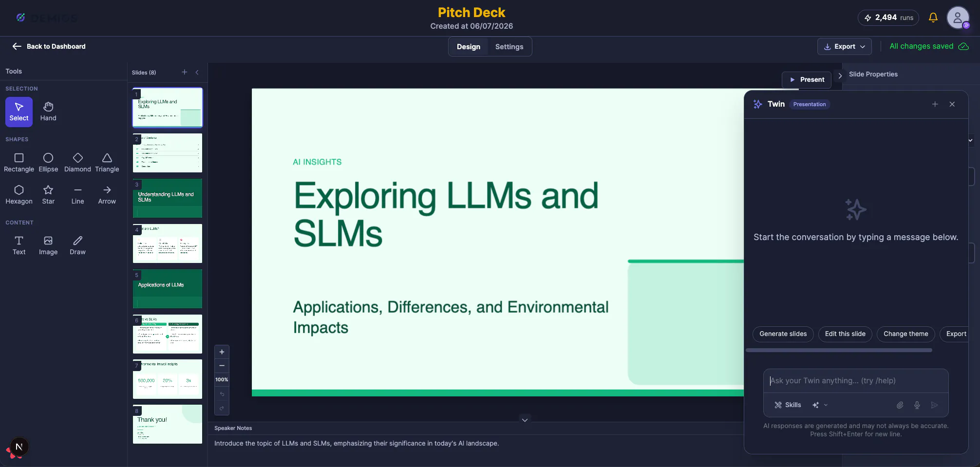
Task: Click the Pitch Deck title
Action: 471,12
